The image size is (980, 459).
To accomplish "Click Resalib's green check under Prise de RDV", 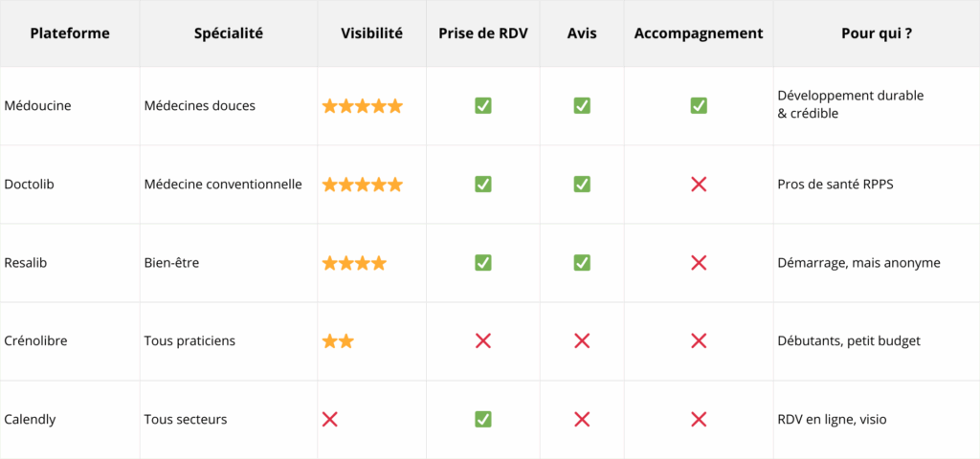I will [483, 263].
